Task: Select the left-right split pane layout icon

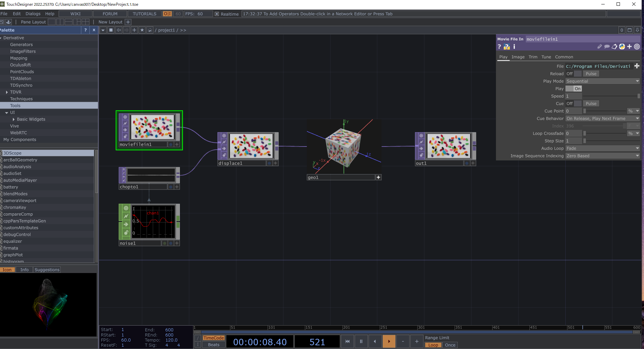Action: pos(60,22)
